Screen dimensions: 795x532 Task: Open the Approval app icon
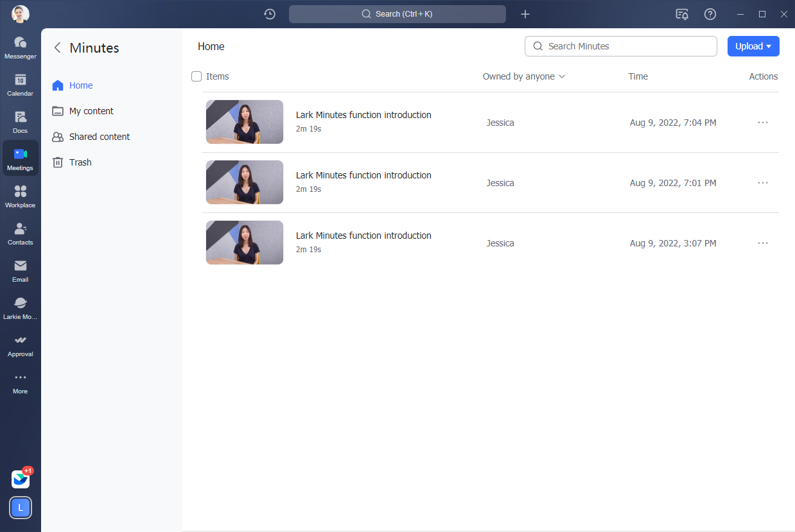[20, 345]
